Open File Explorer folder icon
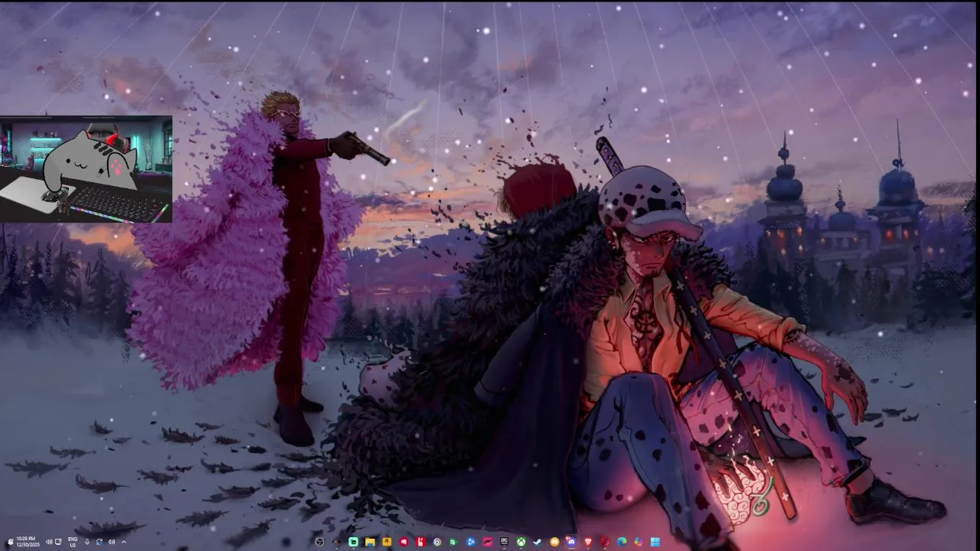The image size is (980, 551). coord(370,542)
